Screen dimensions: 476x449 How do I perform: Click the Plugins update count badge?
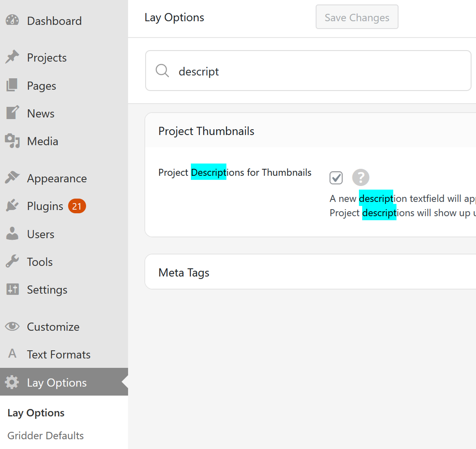[x=77, y=206]
